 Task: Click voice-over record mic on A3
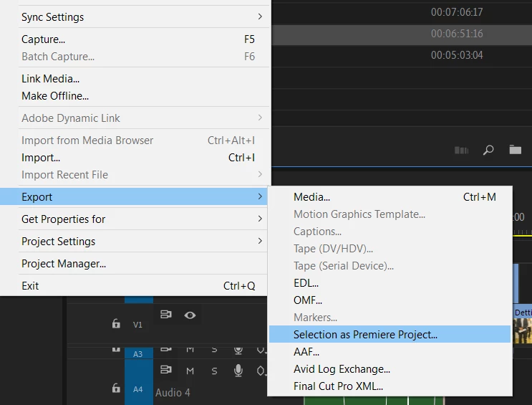pyautogui.click(x=238, y=351)
